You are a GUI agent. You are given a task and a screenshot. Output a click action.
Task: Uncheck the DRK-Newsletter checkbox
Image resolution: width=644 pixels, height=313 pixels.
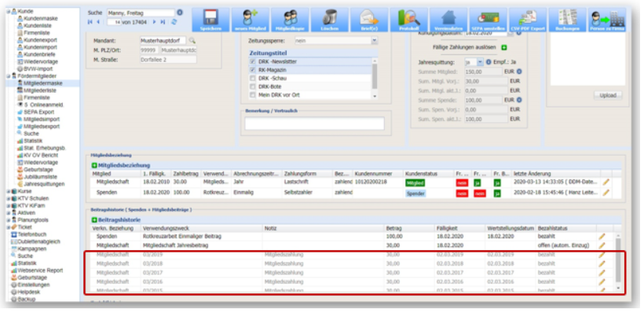pyautogui.click(x=253, y=61)
